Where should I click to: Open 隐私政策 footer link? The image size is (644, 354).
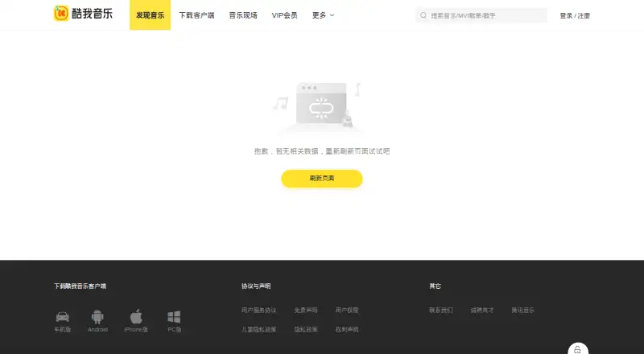tap(306, 329)
